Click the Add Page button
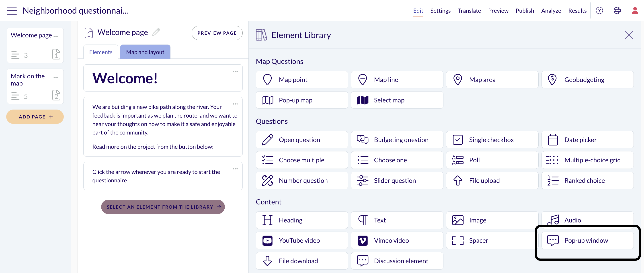The height and width of the screenshot is (273, 644). click(x=35, y=117)
